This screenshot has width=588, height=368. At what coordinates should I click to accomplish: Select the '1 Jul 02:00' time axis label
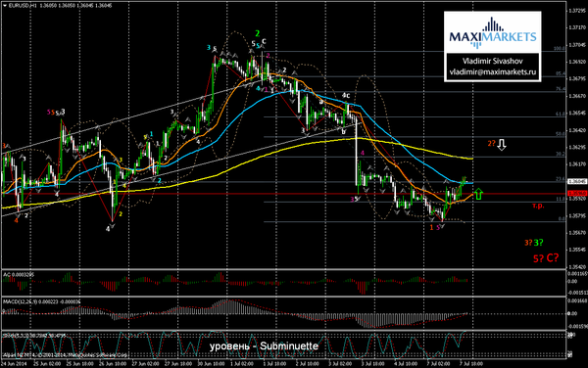point(242,363)
